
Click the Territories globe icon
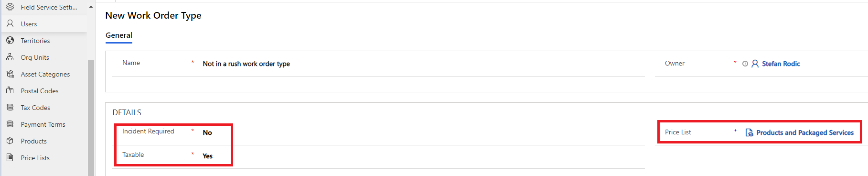10,40
